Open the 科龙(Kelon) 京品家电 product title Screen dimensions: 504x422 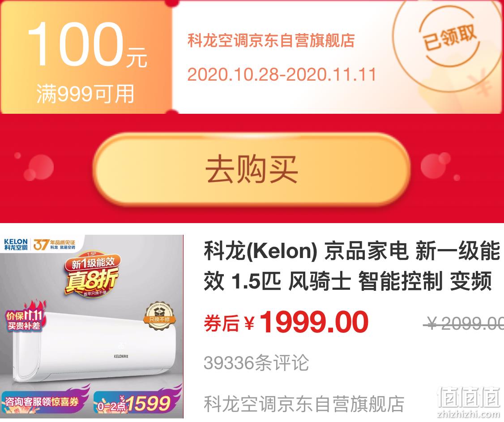(352, 266)
